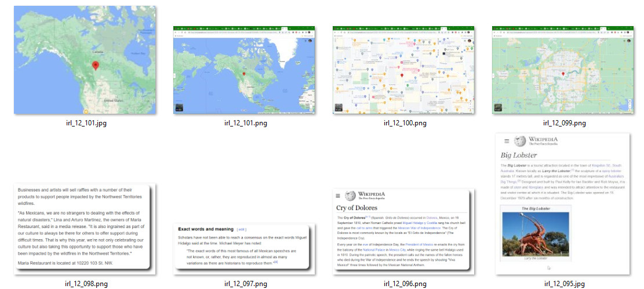Click the irl_12_095.jpg file name label
The width and height of the screenshot is (644, 289).
click(x=564, y=284)
